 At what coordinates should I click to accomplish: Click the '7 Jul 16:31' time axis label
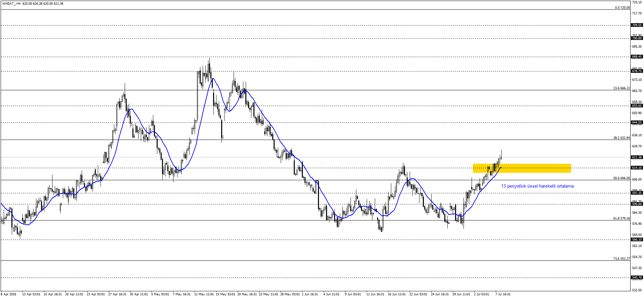(x=503, y=294)
